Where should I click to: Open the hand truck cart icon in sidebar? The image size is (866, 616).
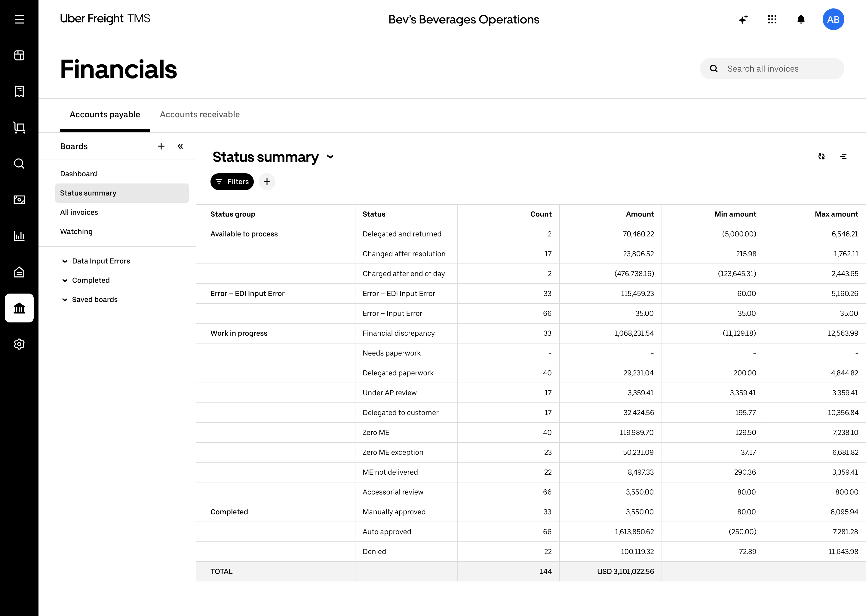(19, 128)
